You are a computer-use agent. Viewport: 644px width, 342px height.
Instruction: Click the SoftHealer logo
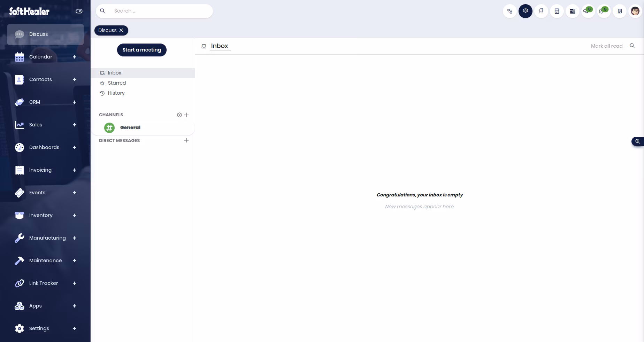(29, 11)
